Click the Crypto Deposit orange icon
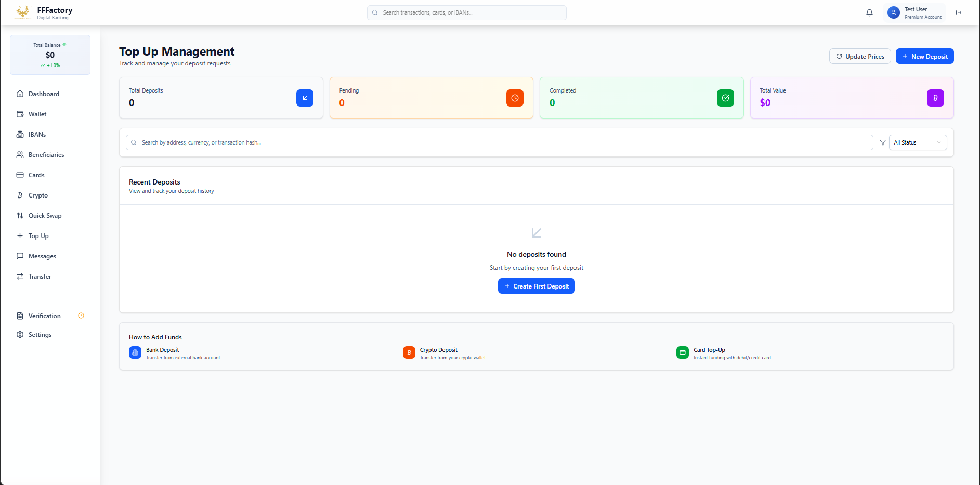 coord(409,352)
